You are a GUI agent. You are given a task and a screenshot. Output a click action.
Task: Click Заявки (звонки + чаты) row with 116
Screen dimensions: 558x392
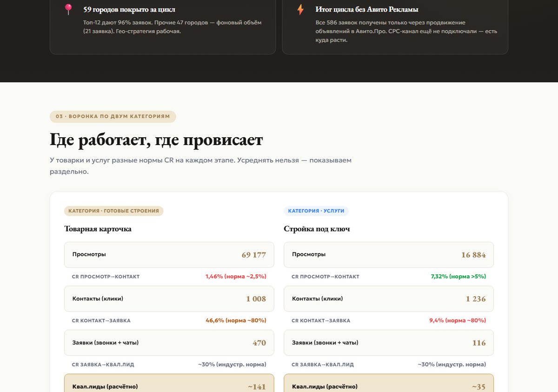(389, 343)
